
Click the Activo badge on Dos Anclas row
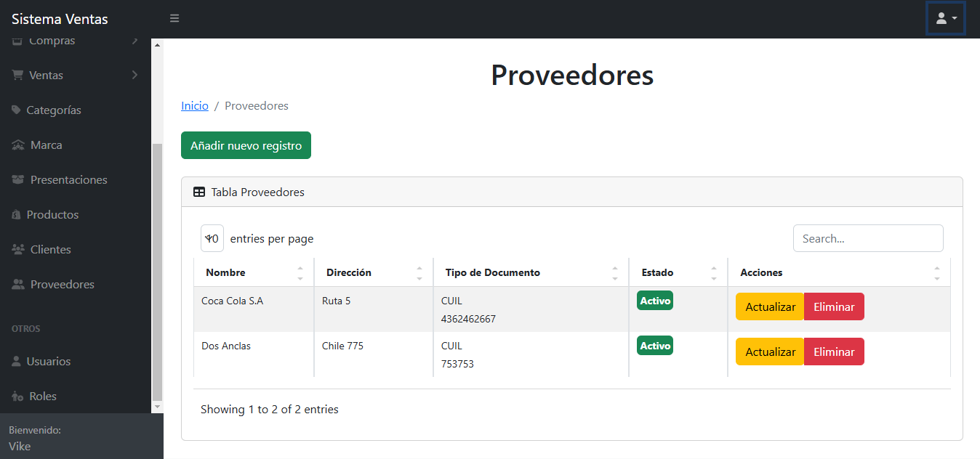[x=654, y=345]
